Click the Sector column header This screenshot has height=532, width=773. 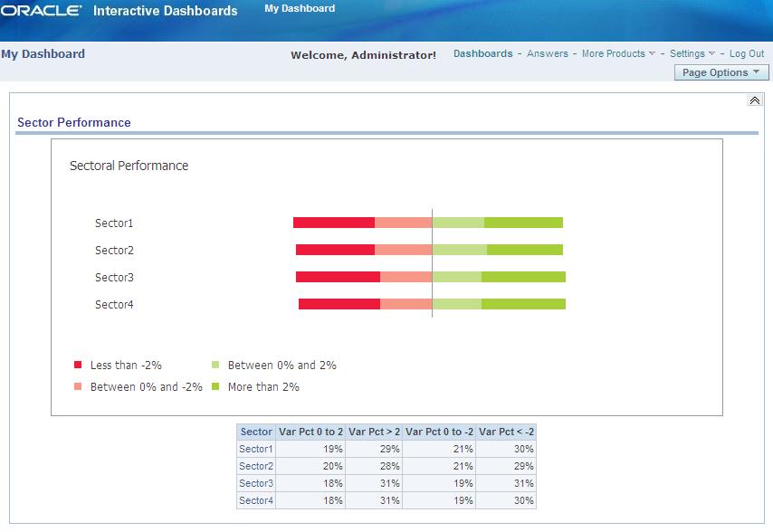point(255,432)
